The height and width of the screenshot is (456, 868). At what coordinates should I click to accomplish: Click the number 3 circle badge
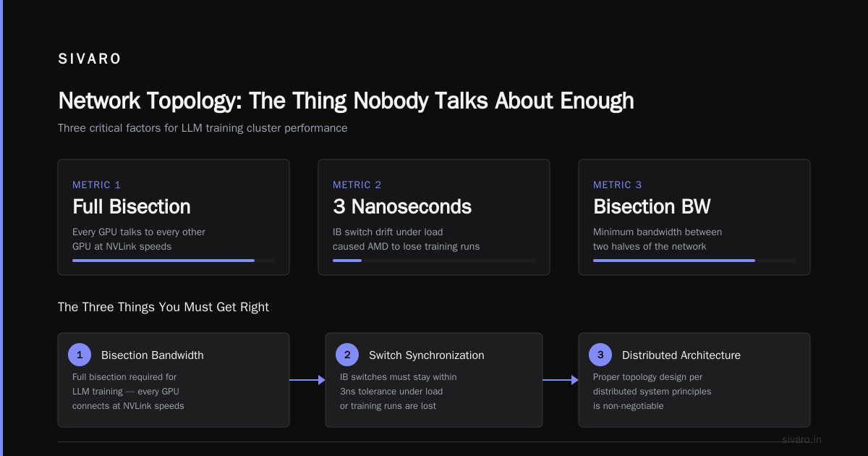[x=600, y=355]
